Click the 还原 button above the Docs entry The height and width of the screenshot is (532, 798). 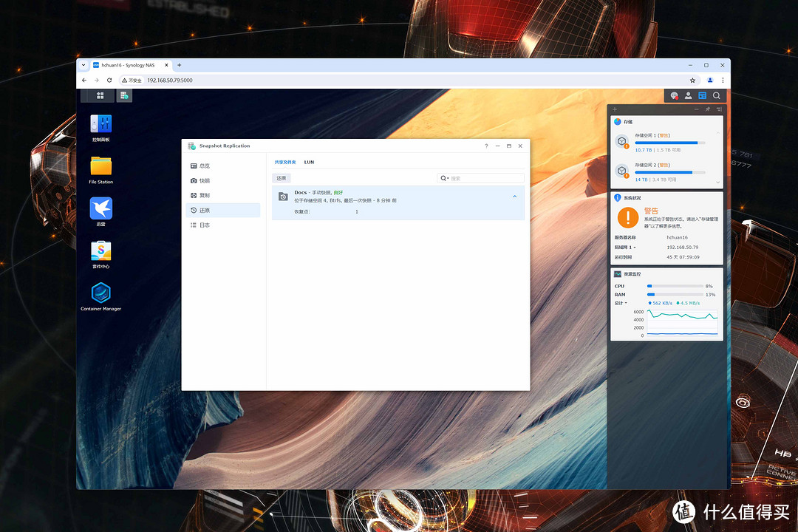(x=282, y=178)
